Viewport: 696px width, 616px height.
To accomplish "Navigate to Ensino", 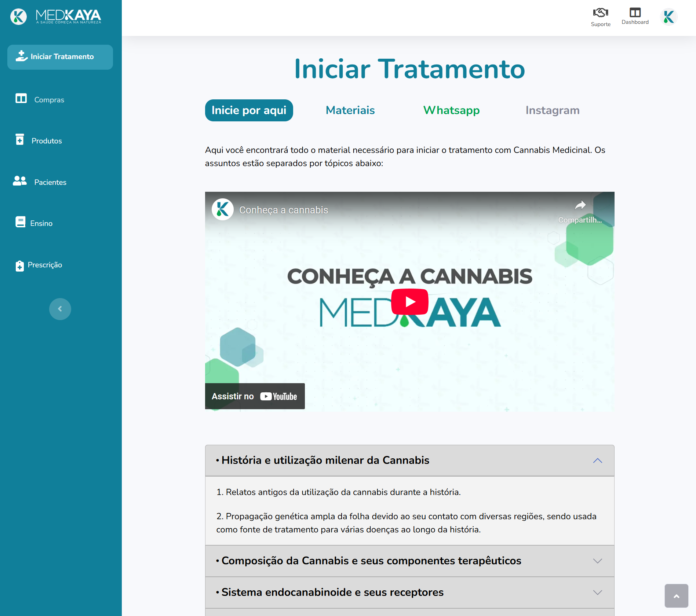I will coord(41,223).
